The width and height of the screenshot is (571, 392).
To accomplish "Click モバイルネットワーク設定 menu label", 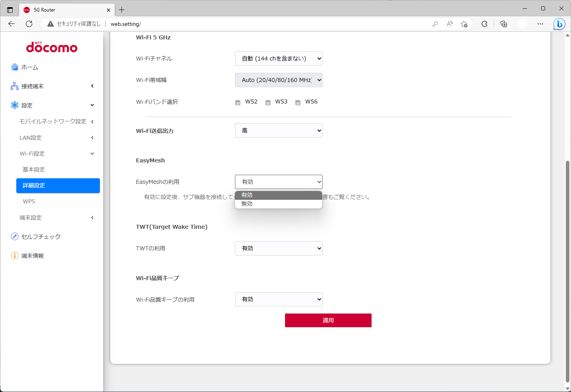I will click(53, 121).
